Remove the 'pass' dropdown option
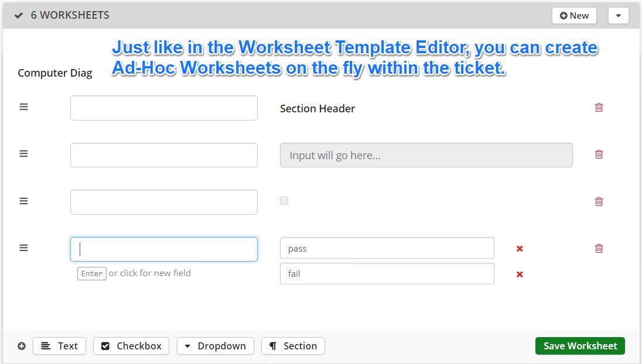Image resolution: width=642 pixels, height=364 pixels. click(520, 249)
